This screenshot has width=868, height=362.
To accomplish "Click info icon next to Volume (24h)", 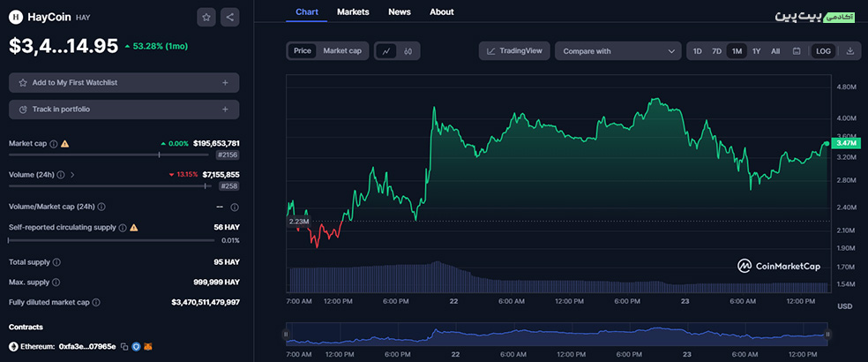I will point(61,175).
